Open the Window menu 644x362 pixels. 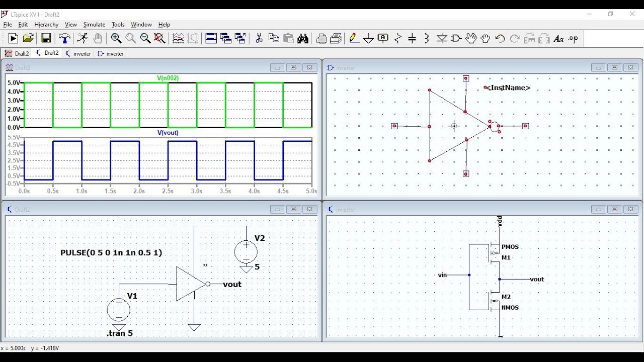(141, 24)
